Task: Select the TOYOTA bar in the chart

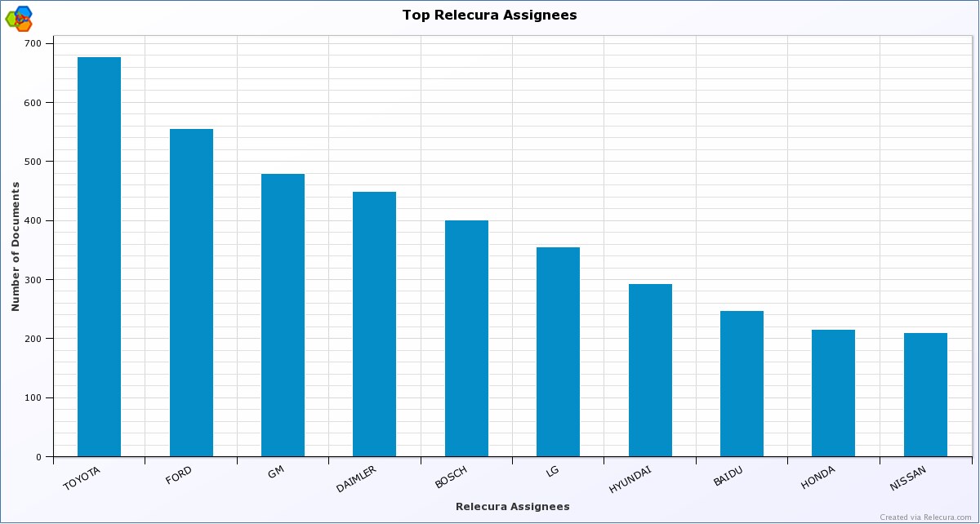Action: [x=100, y=257]
